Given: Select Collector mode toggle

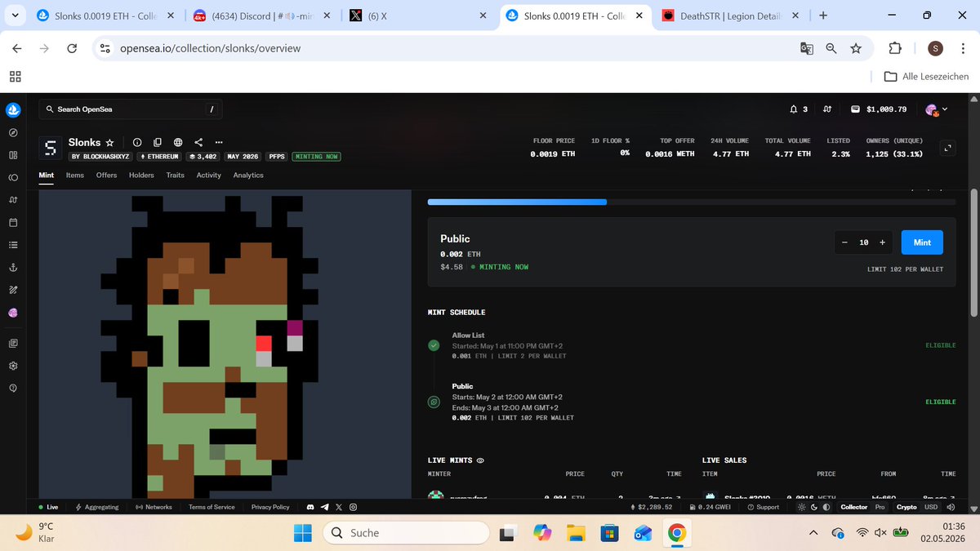Looking at the screenshot, I should click(x=854, y=507).
